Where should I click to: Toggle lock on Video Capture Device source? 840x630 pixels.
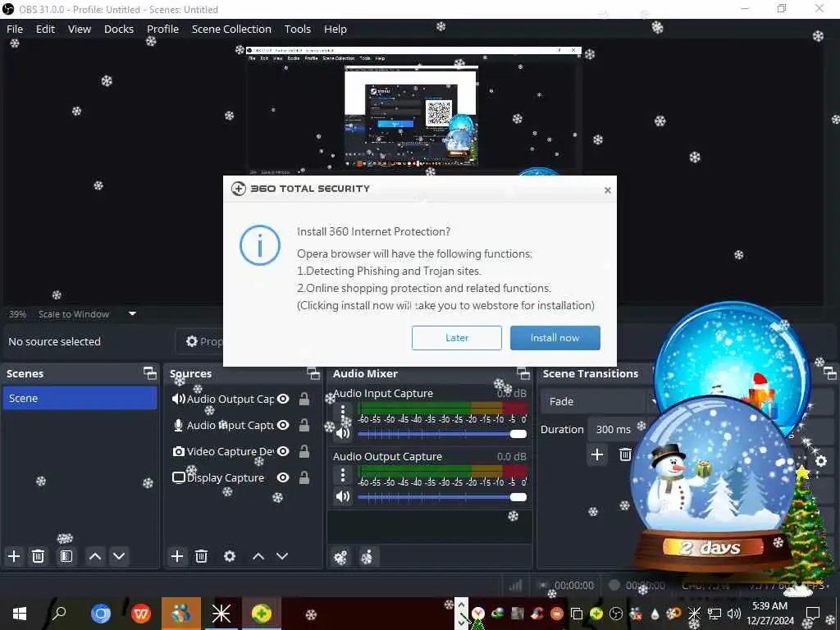coord(304,451)
